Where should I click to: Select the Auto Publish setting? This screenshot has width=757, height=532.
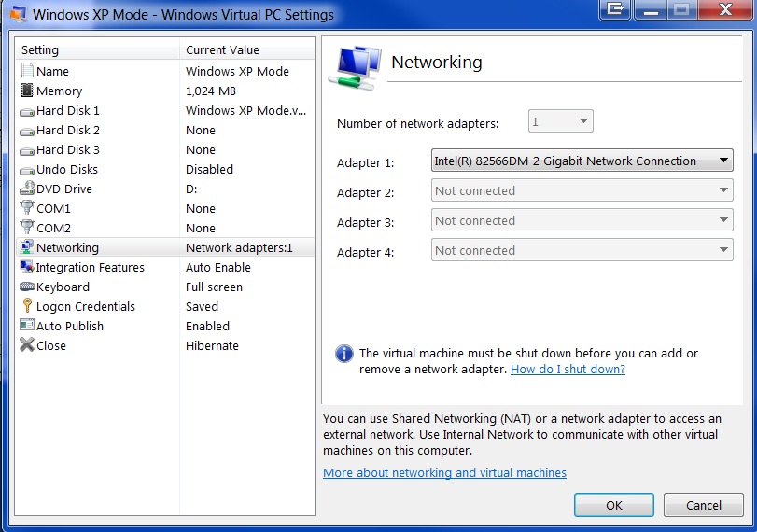coord(165,327)
